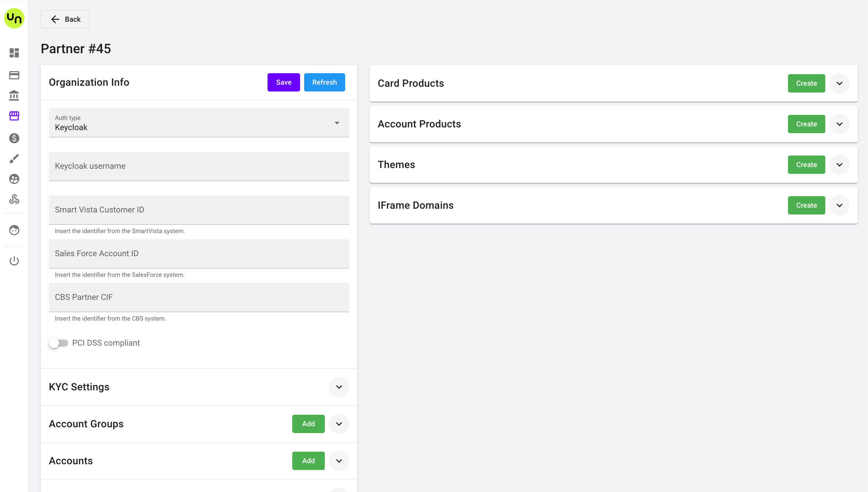Open the dollar coin icon

(14, 138)
